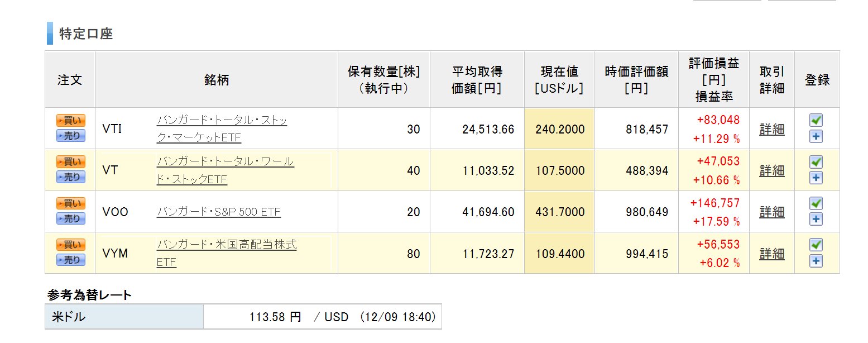This screenshot has width=868, height=343.
Task: Toggle the green checkmark for VYM
Action: coord(816,245)
